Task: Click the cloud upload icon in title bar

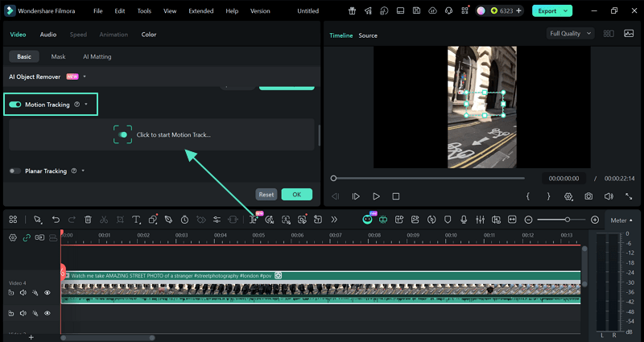Action: [x=432, y=11]
